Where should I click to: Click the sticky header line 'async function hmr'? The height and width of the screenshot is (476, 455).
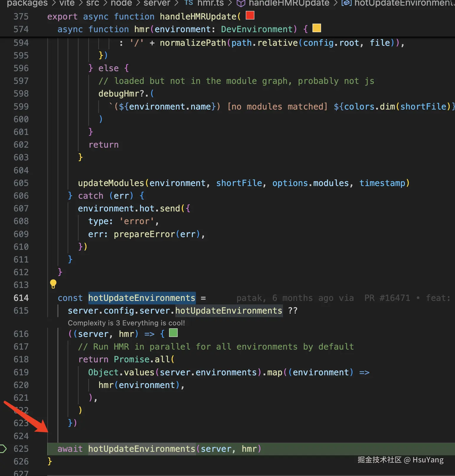click(183, 29)
